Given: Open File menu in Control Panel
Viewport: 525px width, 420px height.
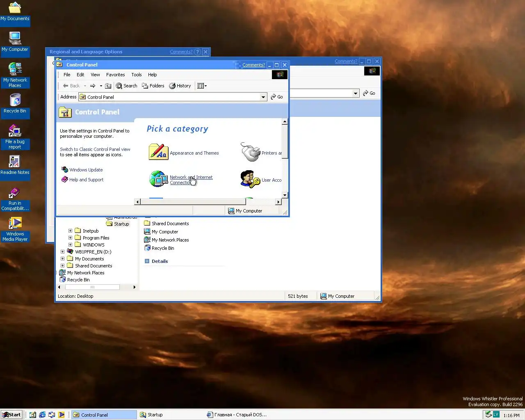Looking at the screenshot, I should 67,75.
